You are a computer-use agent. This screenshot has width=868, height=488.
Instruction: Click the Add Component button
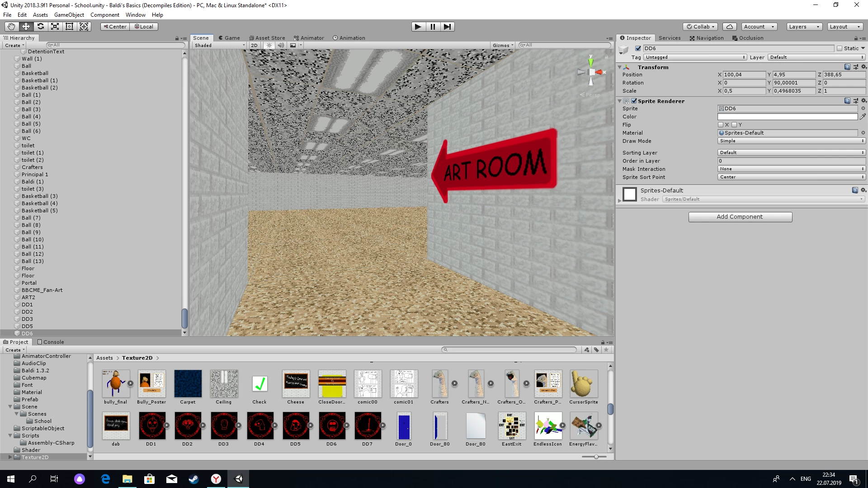pyautogui.click(x=740, y=217)
